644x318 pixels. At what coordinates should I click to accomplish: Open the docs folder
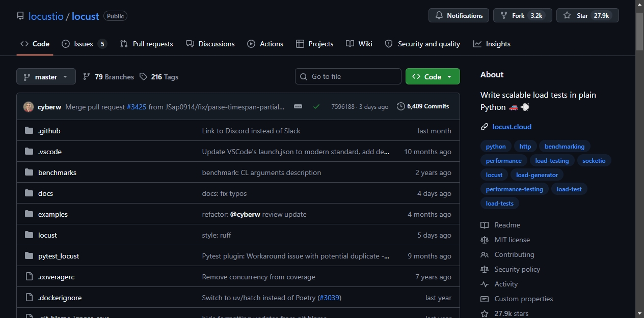coord(45,193)
